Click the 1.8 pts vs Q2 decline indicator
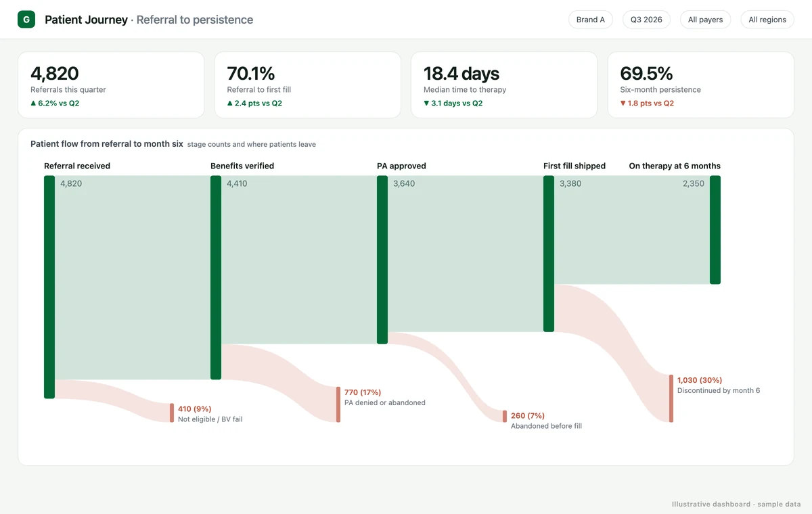812x514 pixels. pyautogui.click(x=648, y=103)
